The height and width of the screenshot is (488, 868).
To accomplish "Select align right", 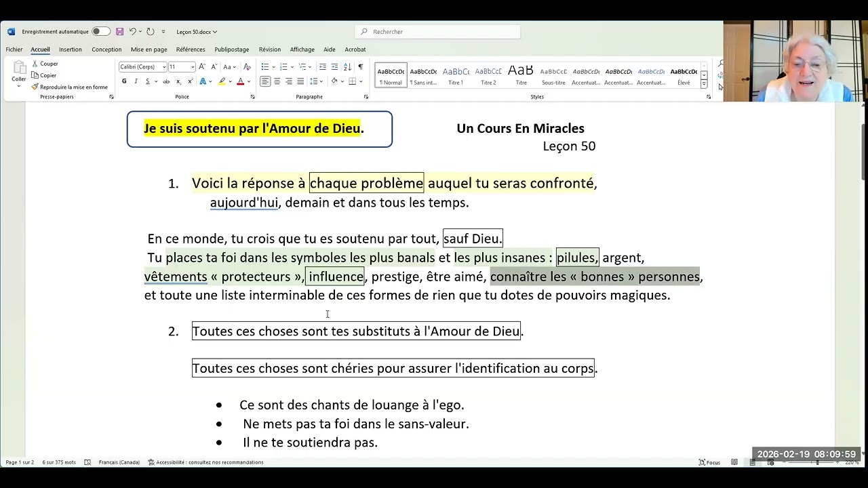I will pos(289,81).
